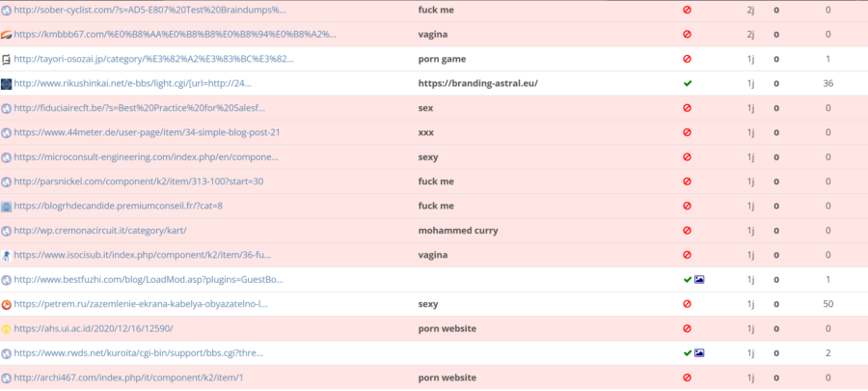Screen dimensions: 868x391
Task: Click the red blocked icon for sober-cyclist.com
Action: click(x=687, y=10)
